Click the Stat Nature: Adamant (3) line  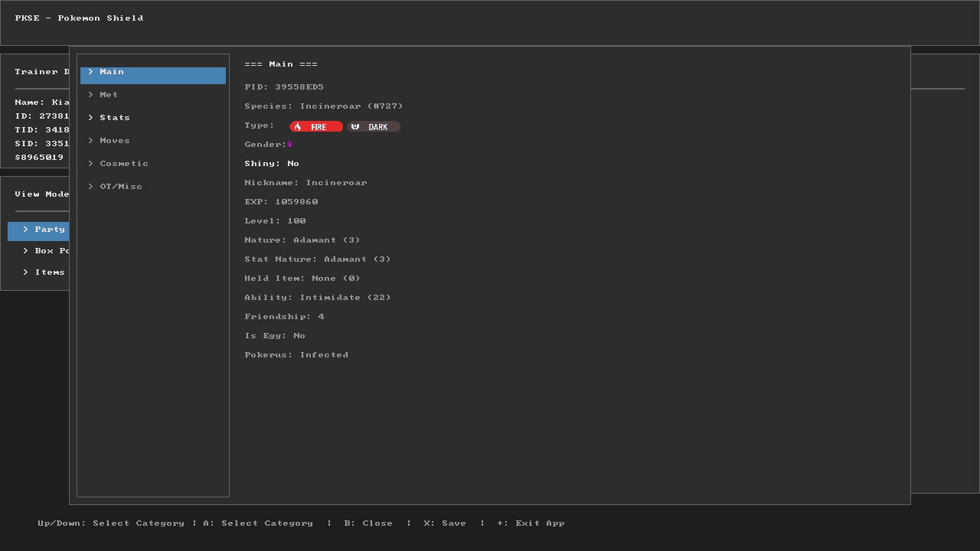pos(318,259)
